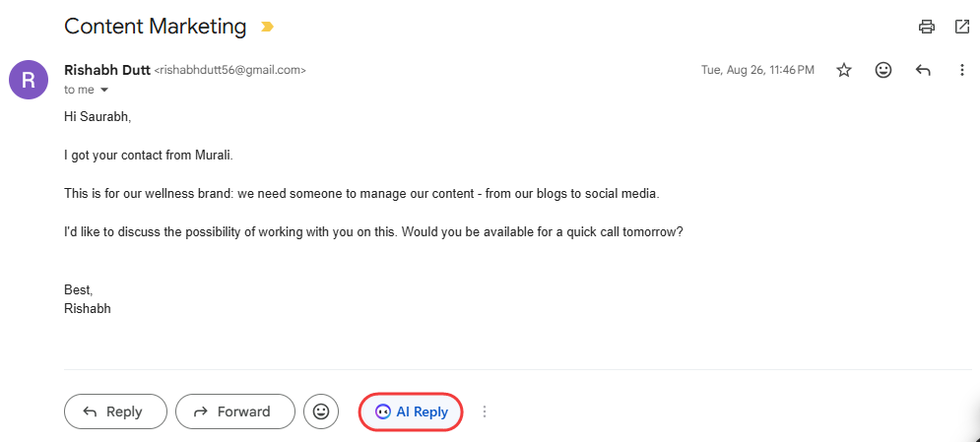Click the sender email address rishabhdutt56@gmail.com
980x442 pixels.
click(230, 71)
